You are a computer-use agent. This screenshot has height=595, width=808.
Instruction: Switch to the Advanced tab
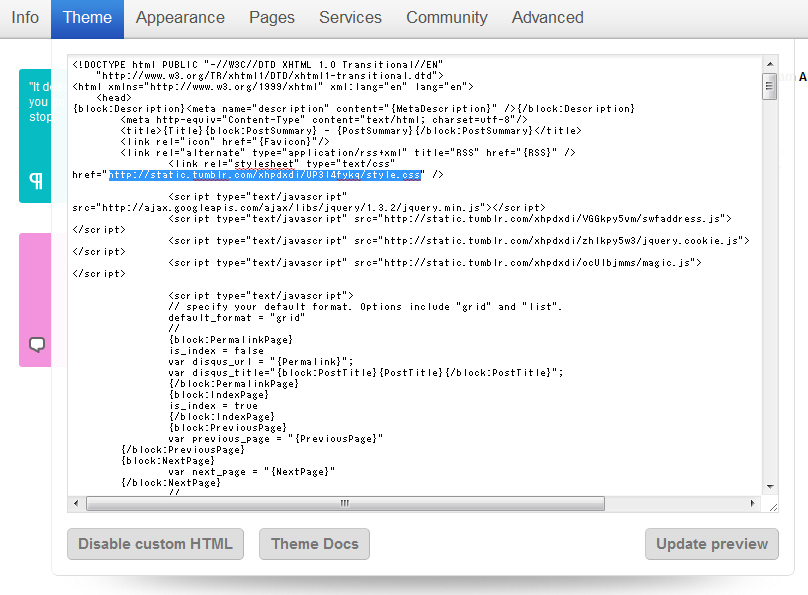pos(547,18)
